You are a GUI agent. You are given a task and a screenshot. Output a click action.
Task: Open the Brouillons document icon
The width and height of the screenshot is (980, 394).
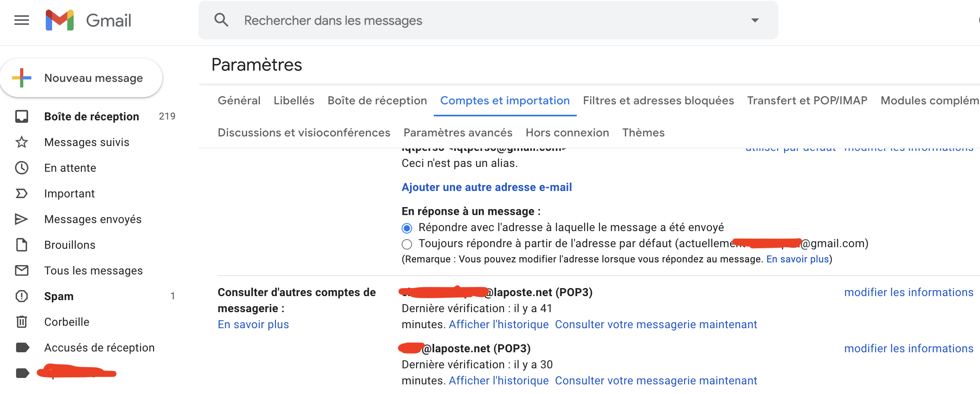pyautogui.click(x=22, y=245)
